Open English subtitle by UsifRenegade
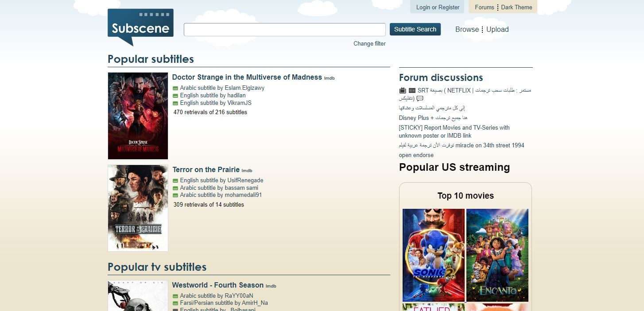The height and width of the screenshot is (311, 644). point(221,180)
